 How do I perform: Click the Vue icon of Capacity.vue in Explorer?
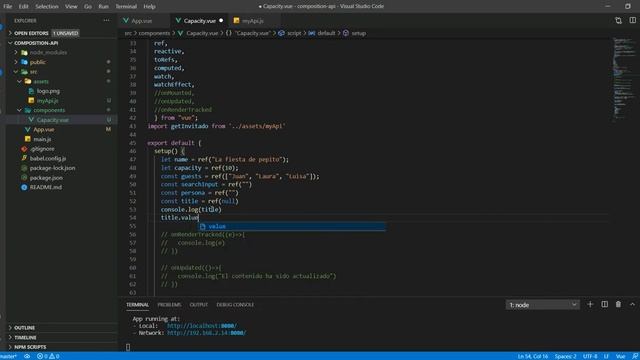(x=31, y=120)
